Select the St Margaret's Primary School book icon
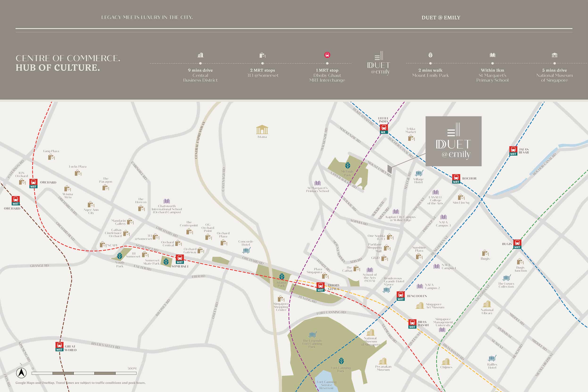The height and width of the screenshot is (392, 588). 318,183
